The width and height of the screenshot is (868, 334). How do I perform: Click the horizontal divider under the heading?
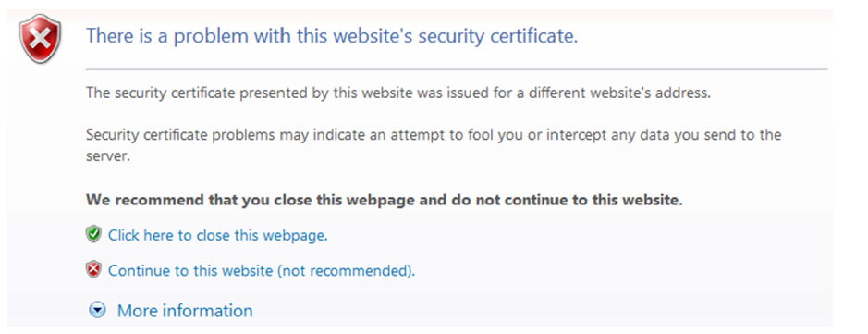(x=457, y=69)
